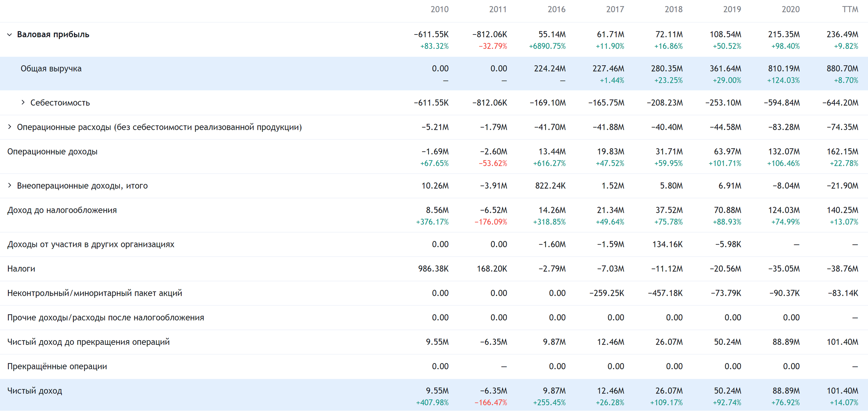The width and height of the screenshot is (868, 411).
Task: Click non-operating income value 10.26M
Action: click(x=435, y=186)
